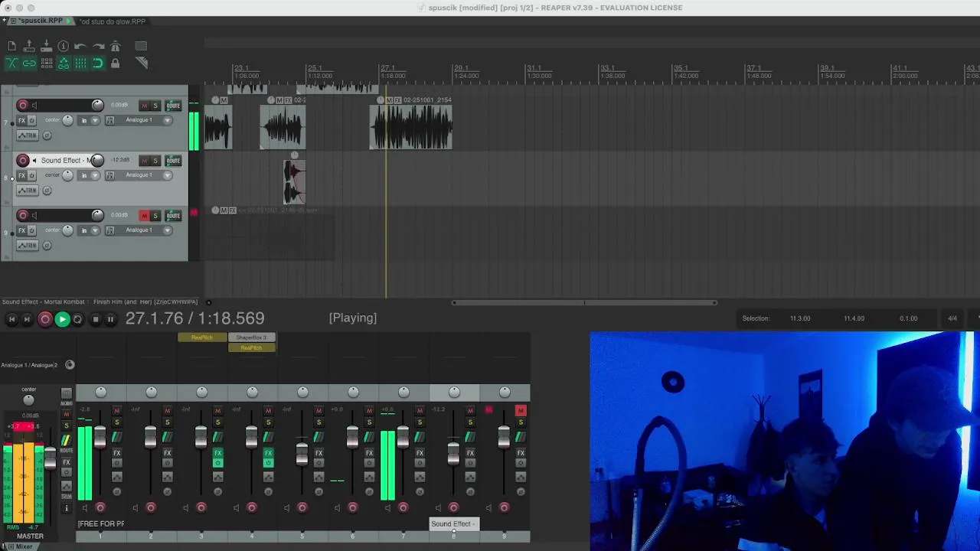Click the Open Project toolbar icon

(x=29, y=47)
